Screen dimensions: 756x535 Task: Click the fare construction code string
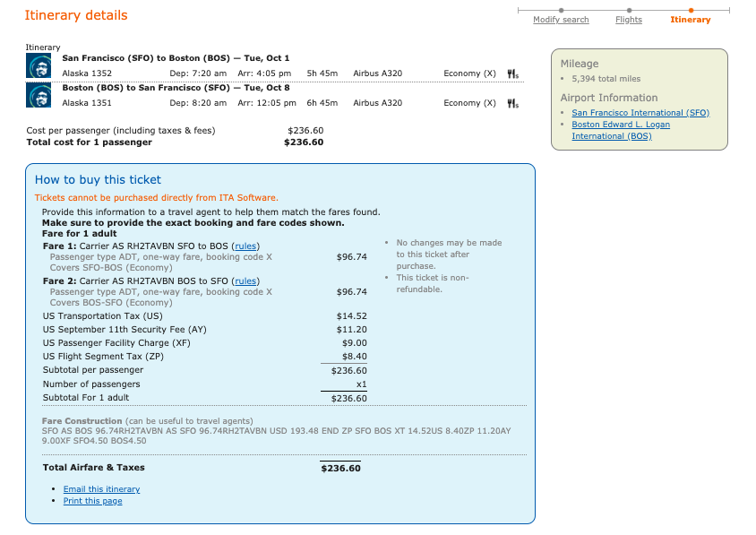(276, 436)
